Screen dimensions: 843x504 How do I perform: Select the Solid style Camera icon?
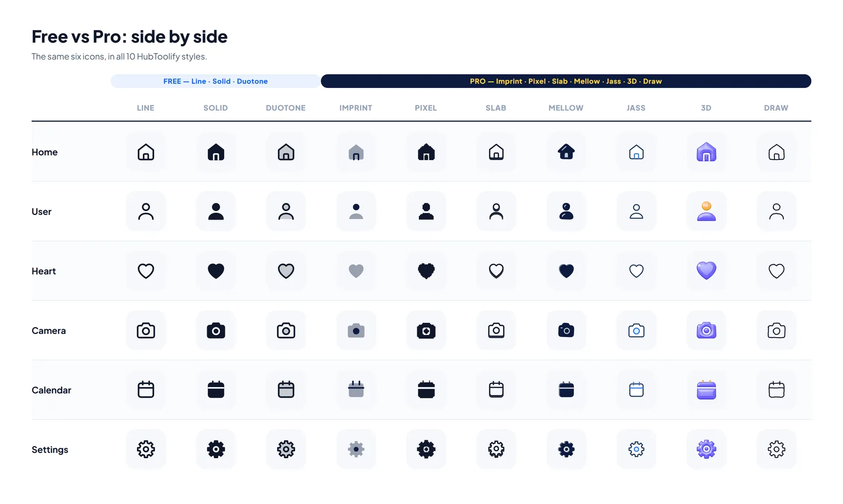pyautogui.click(x=216, y=330)
